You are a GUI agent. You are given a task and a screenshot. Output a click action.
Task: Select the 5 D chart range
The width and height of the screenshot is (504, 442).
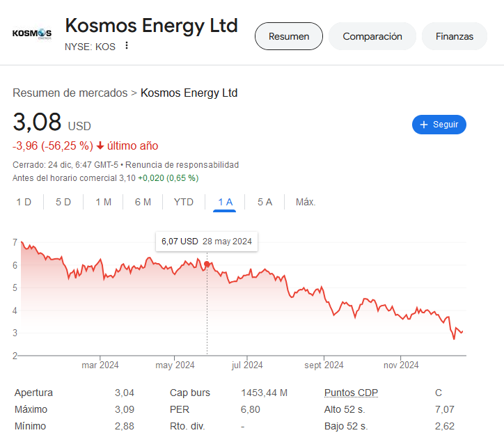63,202
